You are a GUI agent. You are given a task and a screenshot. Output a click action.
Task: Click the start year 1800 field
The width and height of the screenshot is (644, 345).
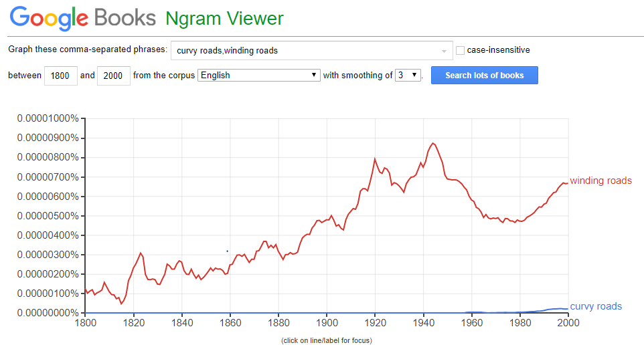(60, 76)
